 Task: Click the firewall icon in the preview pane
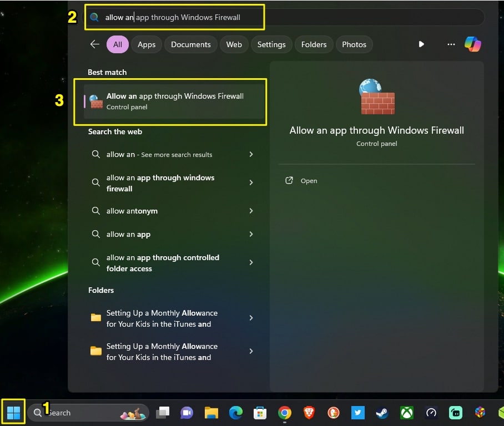pos(377,97)
